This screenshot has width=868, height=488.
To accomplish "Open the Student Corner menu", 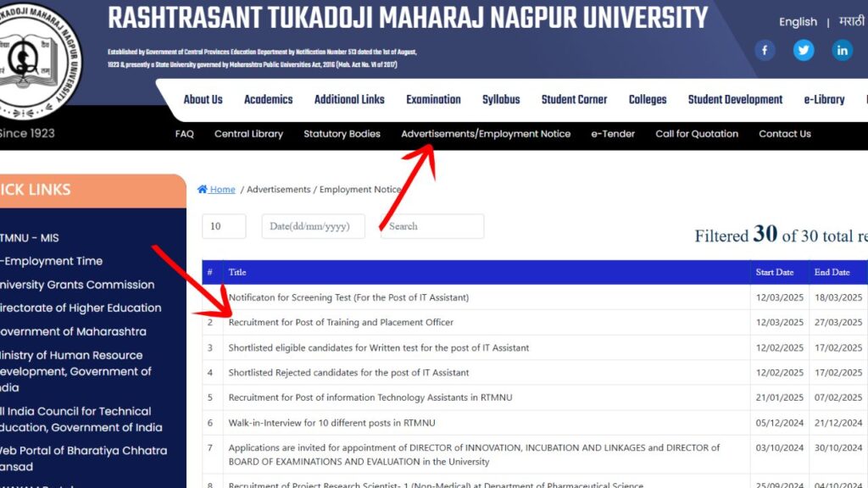I will (x=574, y=100).
